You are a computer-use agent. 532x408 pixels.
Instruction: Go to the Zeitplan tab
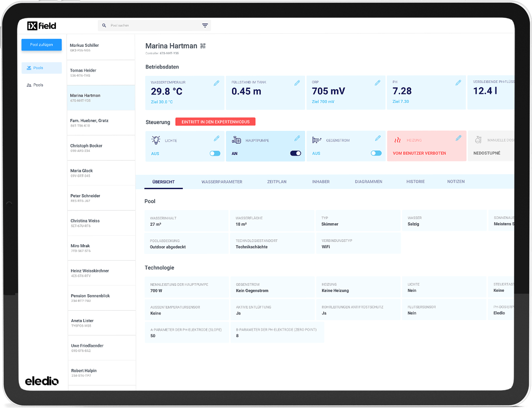pos(277,182)
